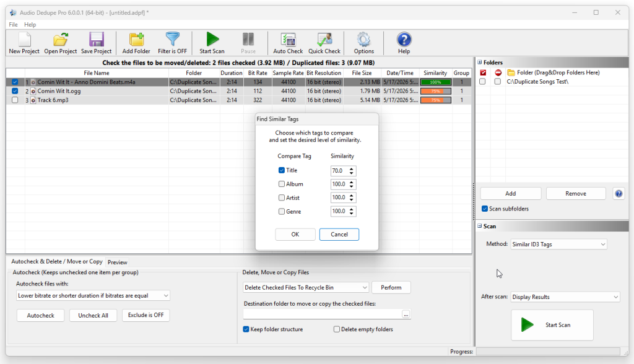
Task: Click blue help icon beside Remove button
Action: 619,194
